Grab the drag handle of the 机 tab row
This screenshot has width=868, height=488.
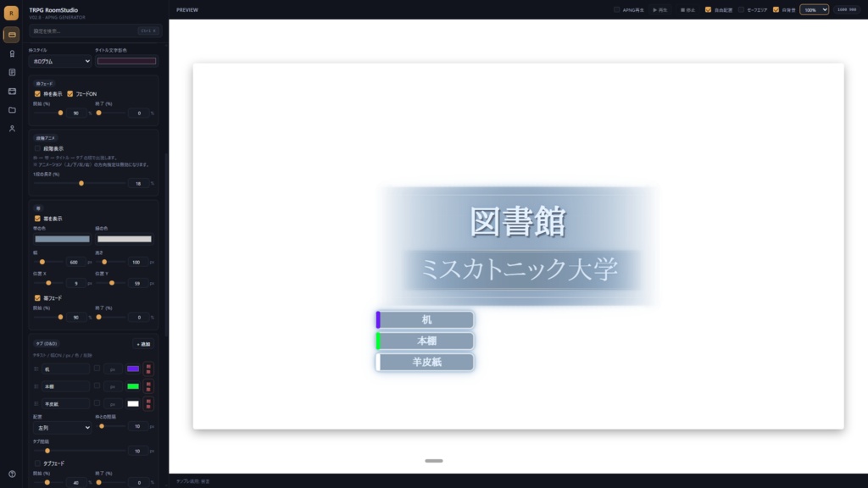[36, 369]
